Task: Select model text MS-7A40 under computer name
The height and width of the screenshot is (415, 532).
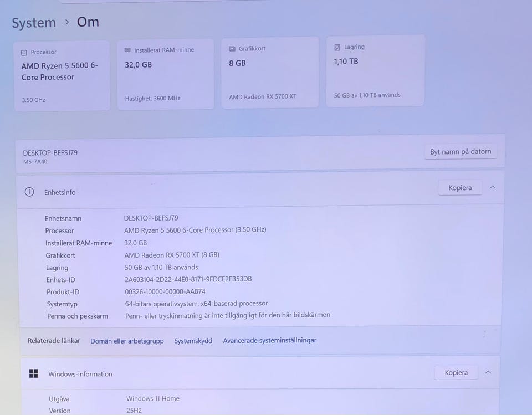Action: click(x=35, y=162)
